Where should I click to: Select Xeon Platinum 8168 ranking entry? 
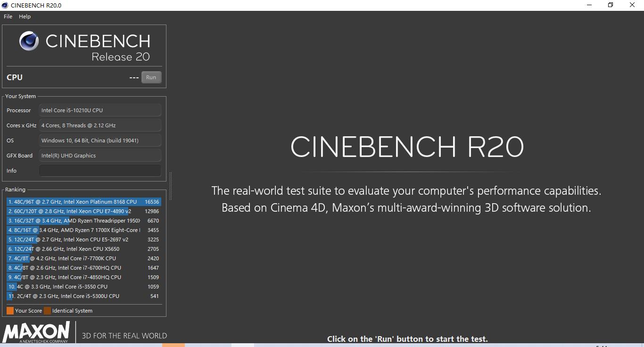(83, 202)
